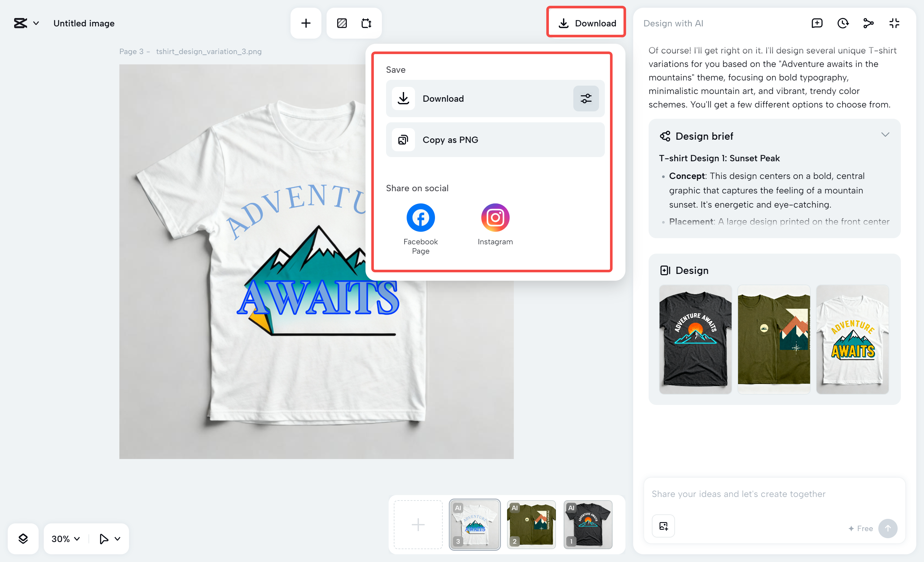Collapse the Design with AI panel
The image size is (924, 562).
pyautogui.click(x=894, y=23)
